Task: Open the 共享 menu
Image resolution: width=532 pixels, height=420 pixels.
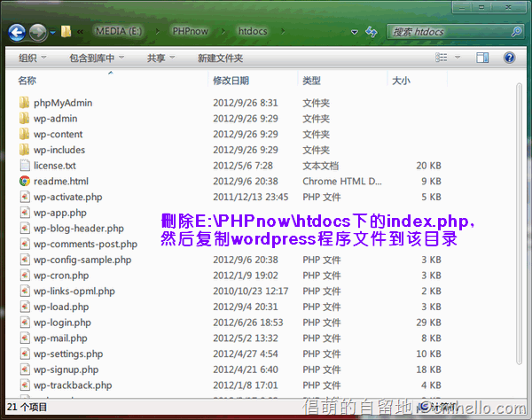Action: click(x=160, y=58)
